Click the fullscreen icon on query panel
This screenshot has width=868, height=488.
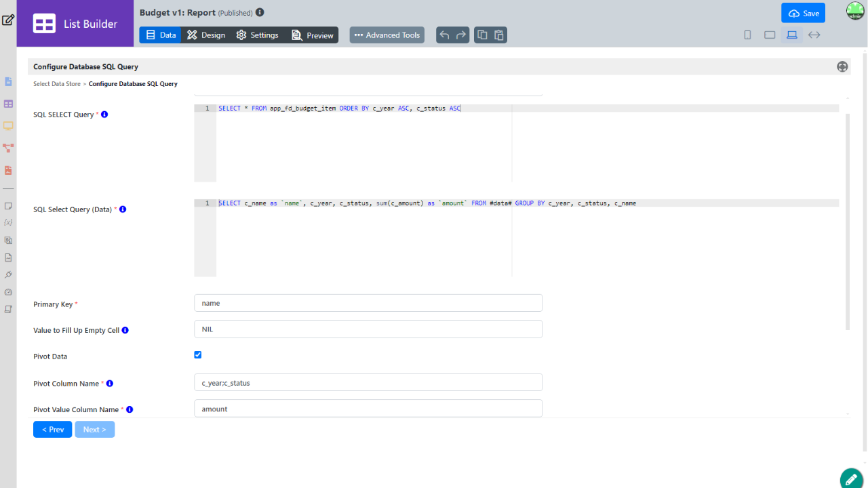(x=842, y=66)
